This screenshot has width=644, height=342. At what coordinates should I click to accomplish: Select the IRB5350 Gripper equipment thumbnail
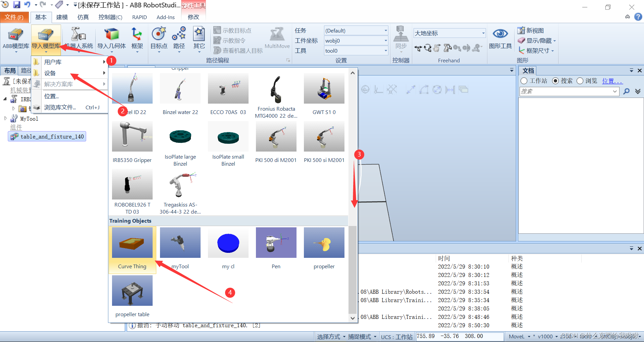pos(132,136)
